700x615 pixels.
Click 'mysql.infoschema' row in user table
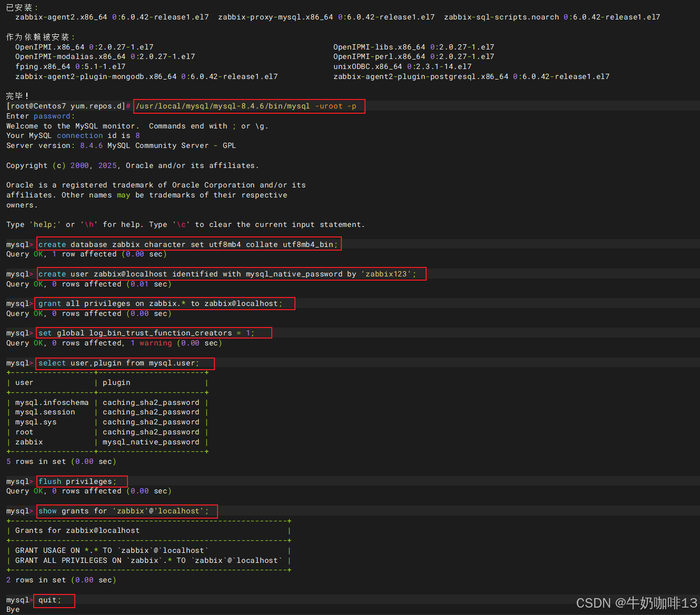pyautogui.click(x=107, y=402)
